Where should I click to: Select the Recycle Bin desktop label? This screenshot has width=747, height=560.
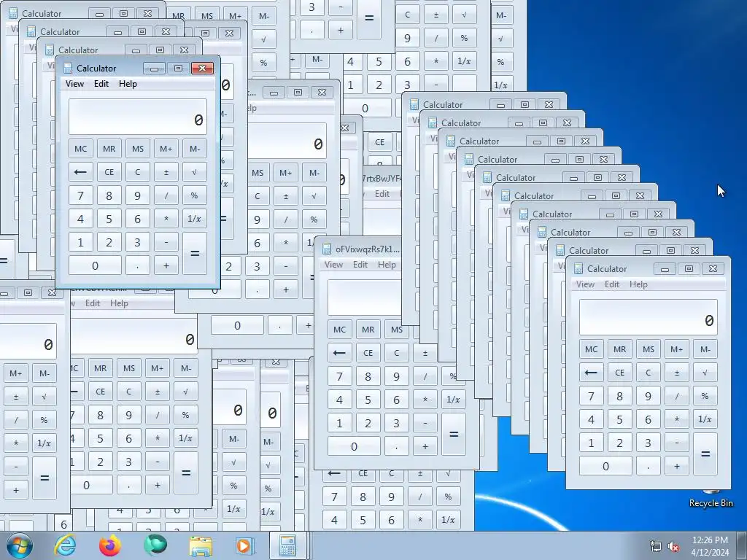[711, 503]
